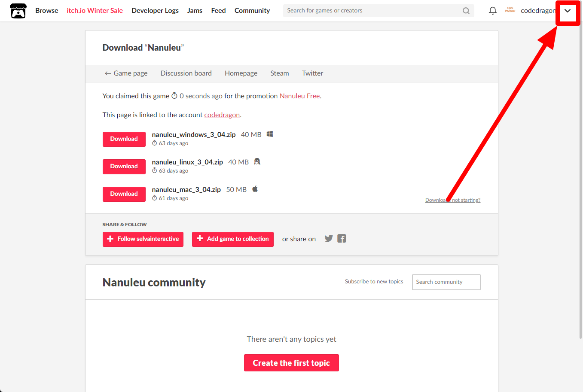Add game to collection
Image resolution: width=583 pixels, height=392 pixels.
(x=233, y=239)
